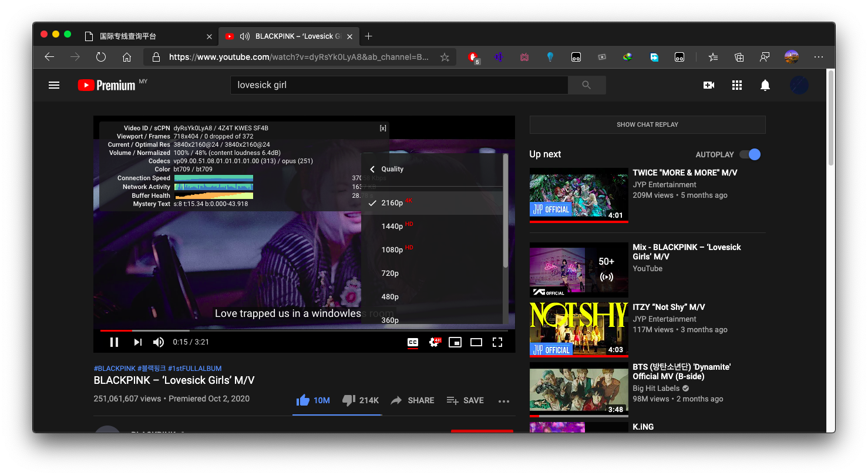This screenshot has width=868, height=476.
Task: Mute the player volume
Action: 159,342
